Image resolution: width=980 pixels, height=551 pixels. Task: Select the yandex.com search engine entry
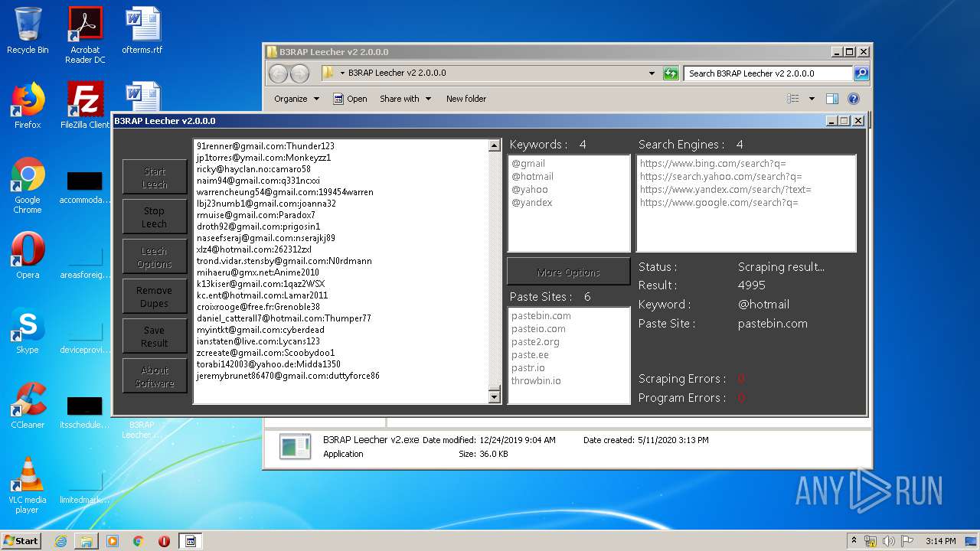coord(725,189)
